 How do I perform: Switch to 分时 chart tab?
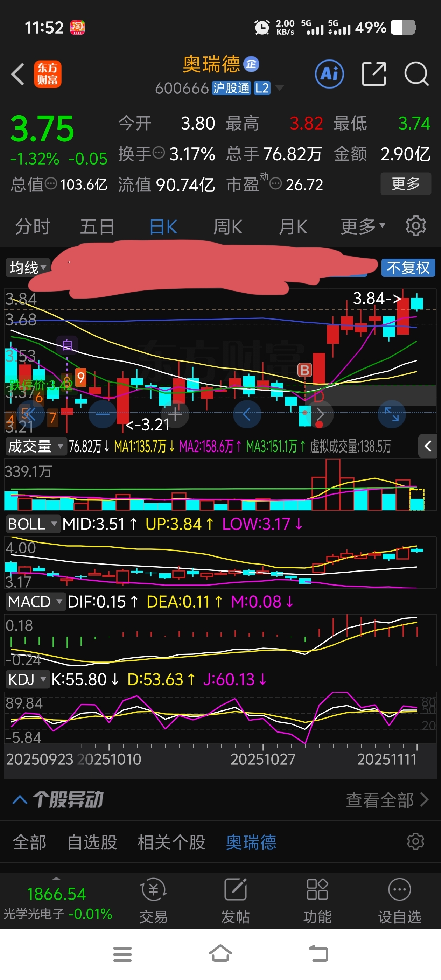32,226
